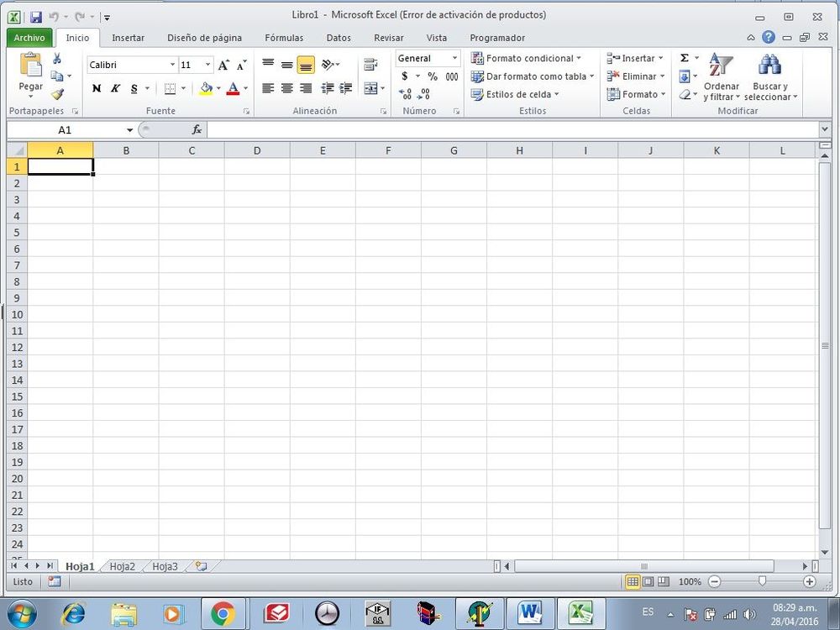
Task: Toggle bold formatting (N)
Action: click(97, 88)
